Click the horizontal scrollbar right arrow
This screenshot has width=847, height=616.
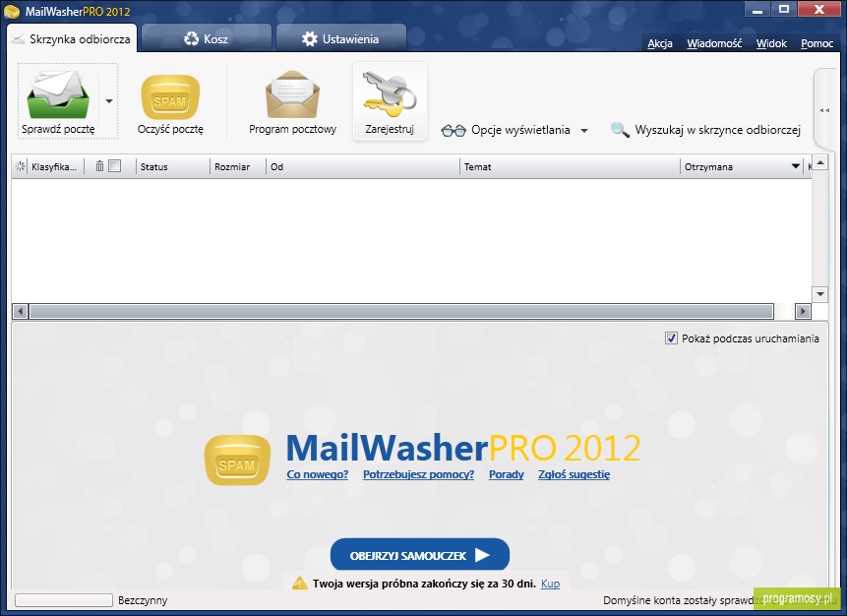click(x=803, y=311)
